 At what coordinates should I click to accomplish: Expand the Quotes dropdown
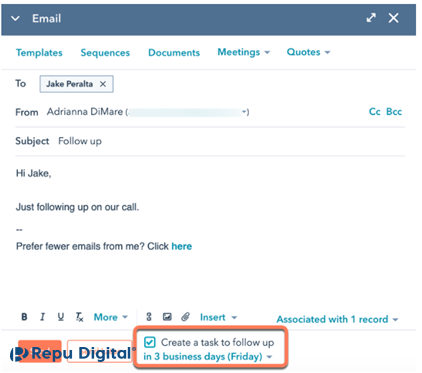pyautogui.click(x=308, y=52)
